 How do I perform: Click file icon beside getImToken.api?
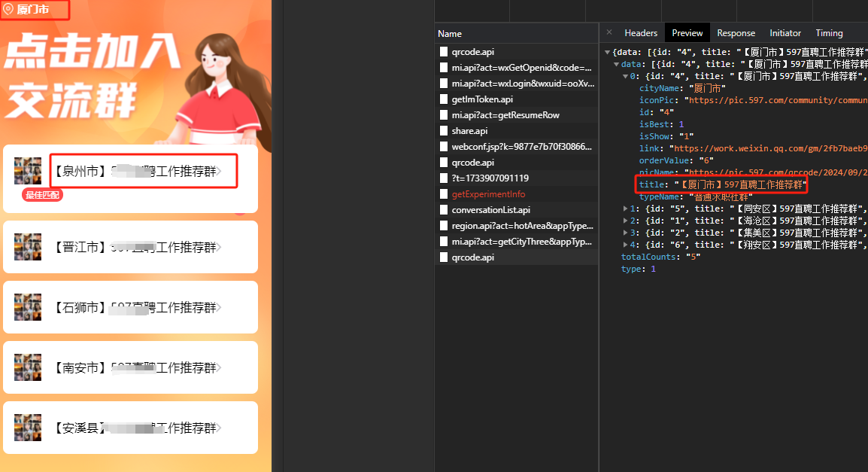point(444,99)
